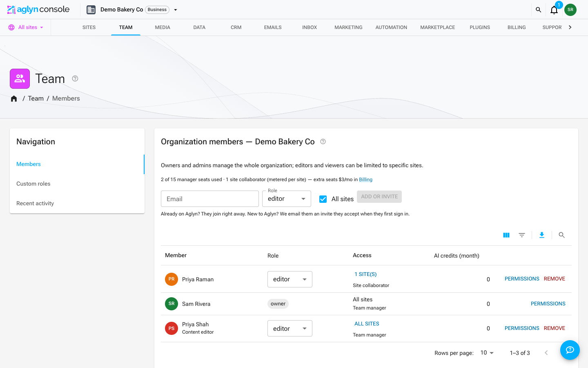This screenshot has width=588, height=368.
Task: Click REMOVE for Priya Raman
Action: pos(555,279)
